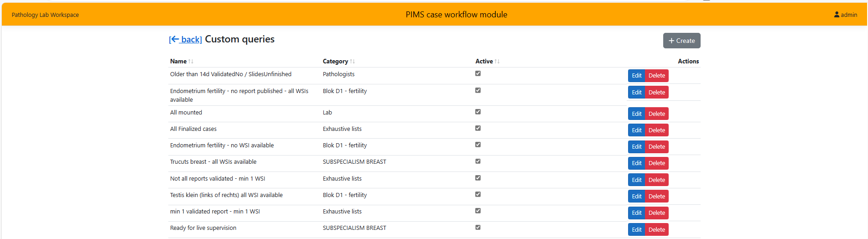868x239 pixels.
Task: Click the back link to return
Action: pyautogui.click(x=186, y=40)
